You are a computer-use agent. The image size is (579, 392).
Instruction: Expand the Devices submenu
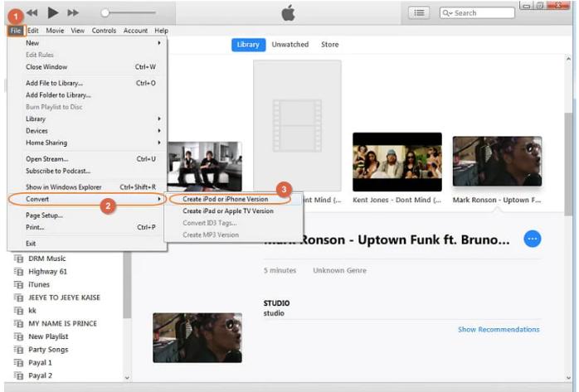coord(87,131)
